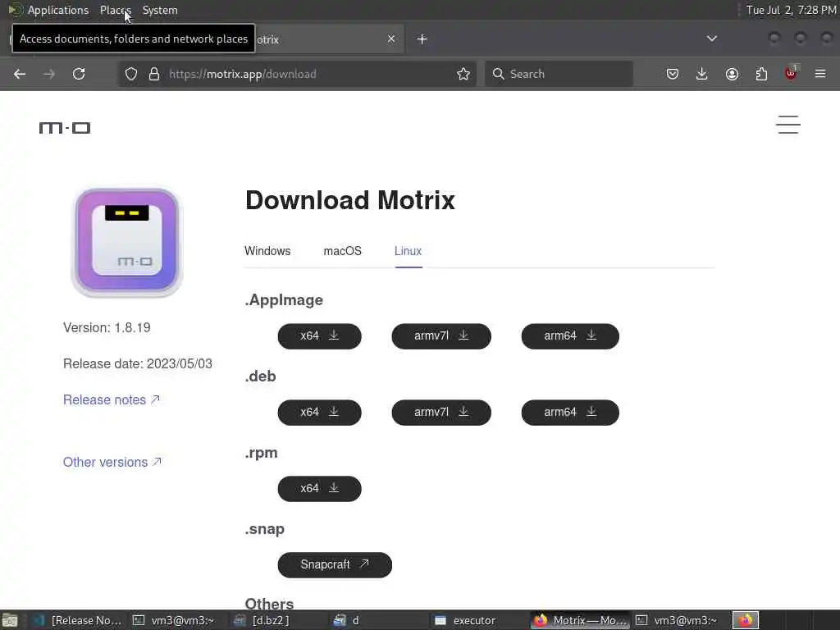Viewport: 840px width, 630px height.
Task: Select the Version: 1.8.19 text
Action: [x=107, y=327]
